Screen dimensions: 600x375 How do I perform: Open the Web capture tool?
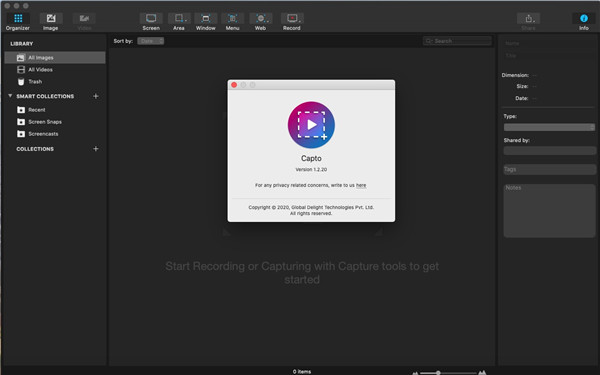[x=260, y=22]
